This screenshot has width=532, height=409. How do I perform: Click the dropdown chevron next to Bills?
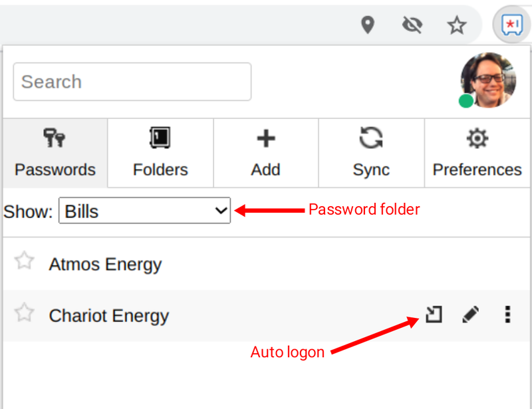(221, 211)
